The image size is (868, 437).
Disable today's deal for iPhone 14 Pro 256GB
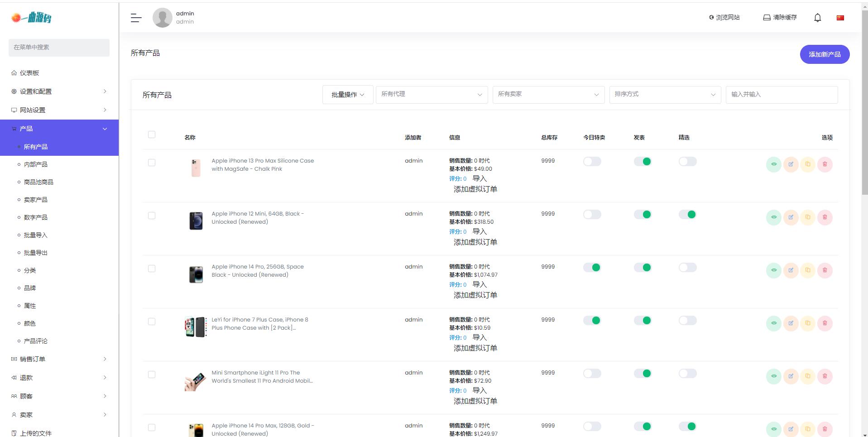pos(592,268)
